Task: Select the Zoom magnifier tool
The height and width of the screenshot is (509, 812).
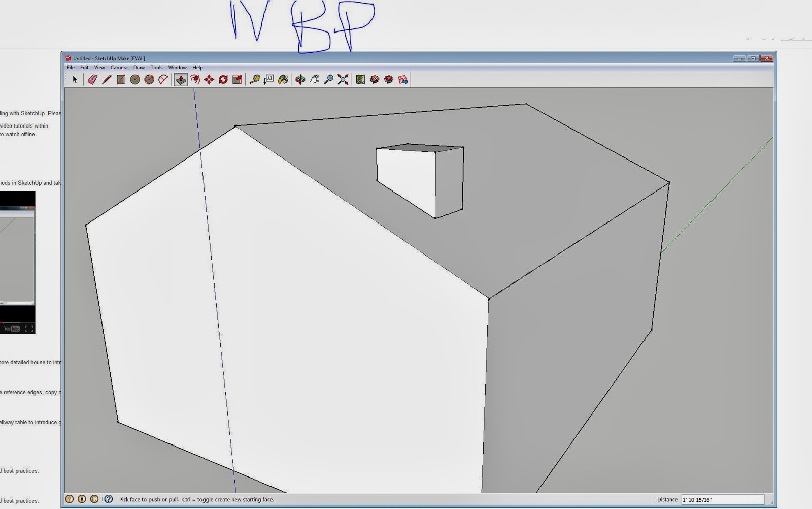Action: tap(329, 80)
